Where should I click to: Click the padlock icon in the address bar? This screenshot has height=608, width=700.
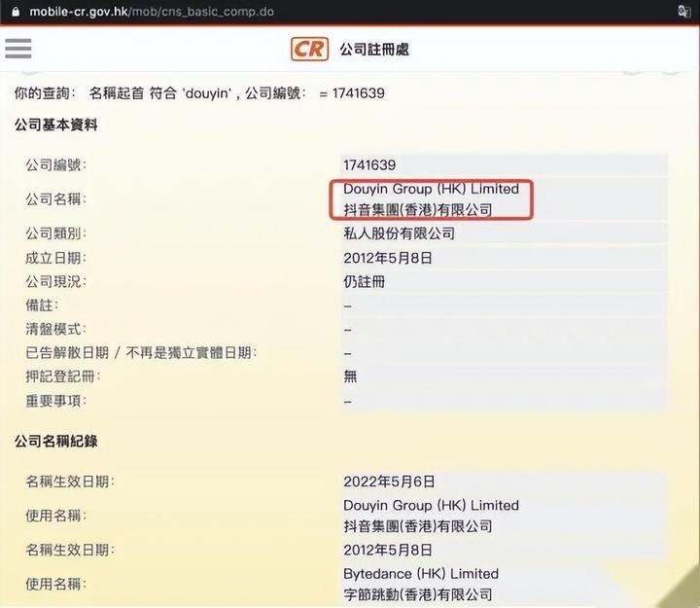point(16,11)
